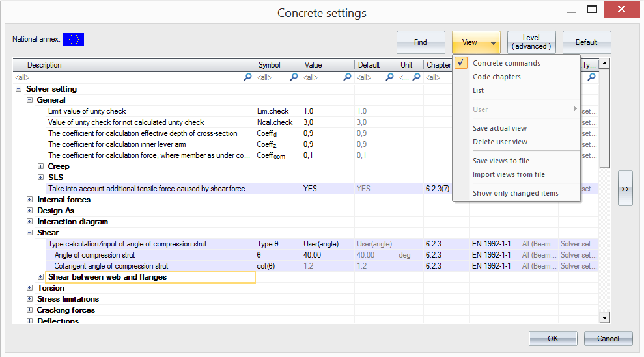This screenshot has width=644, height=357.
Task: Collapse the Solver setting tree node
Action: pyautogui.click(x=19, y=89)
